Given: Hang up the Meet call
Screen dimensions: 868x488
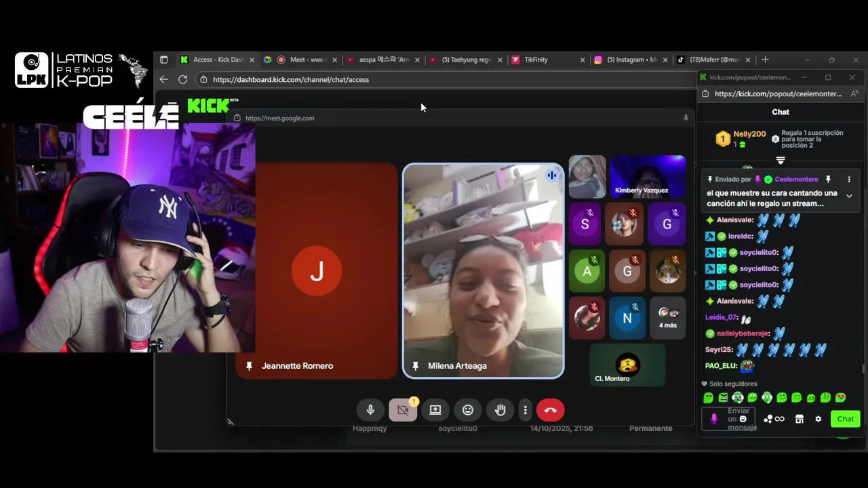Looking at the screenshot, I should pos(550,410).
